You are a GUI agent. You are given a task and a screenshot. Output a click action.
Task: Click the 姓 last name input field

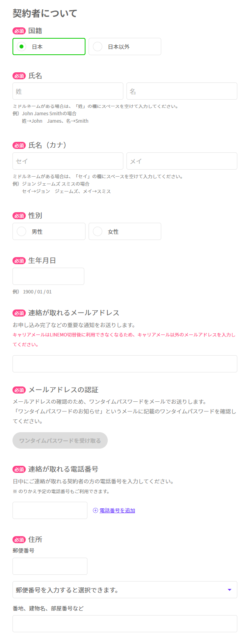68,91
